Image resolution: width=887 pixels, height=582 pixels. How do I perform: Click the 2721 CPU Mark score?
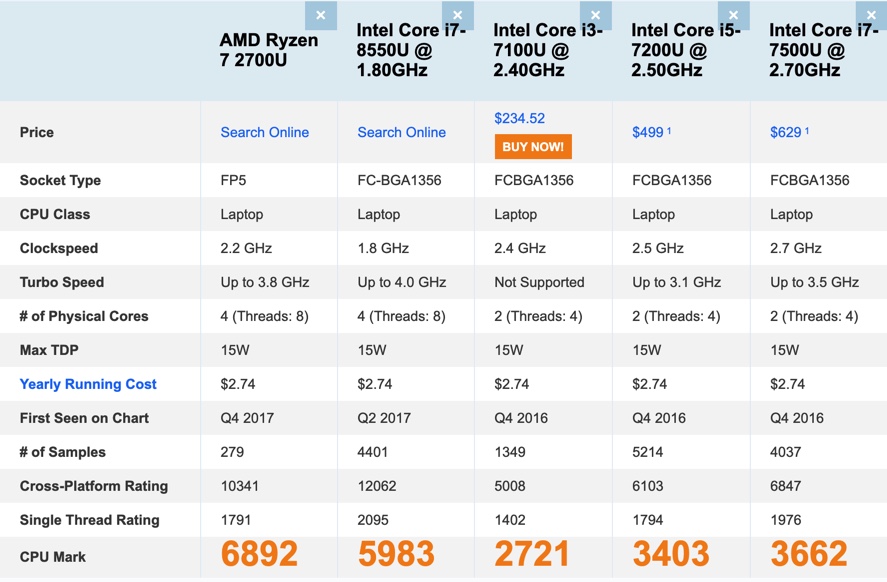(533, 554)
